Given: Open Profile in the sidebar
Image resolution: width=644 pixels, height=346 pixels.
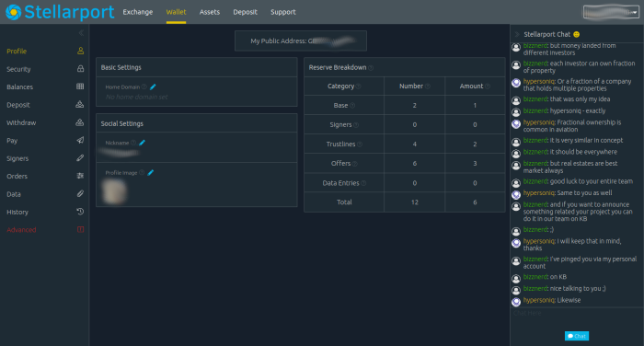Looking at the screenshot, I should pyautogui.click(x=17, y=51).
